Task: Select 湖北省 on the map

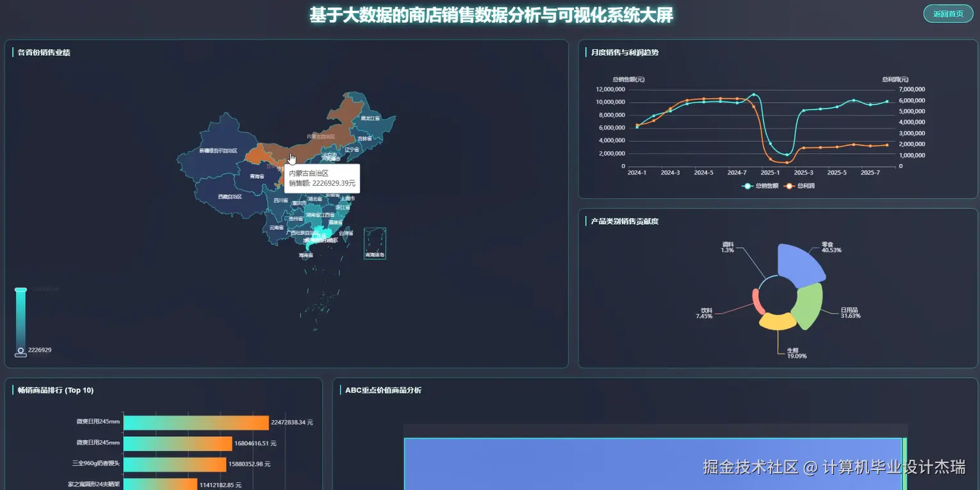Action: pyautogui.click(x=314, y=199)
